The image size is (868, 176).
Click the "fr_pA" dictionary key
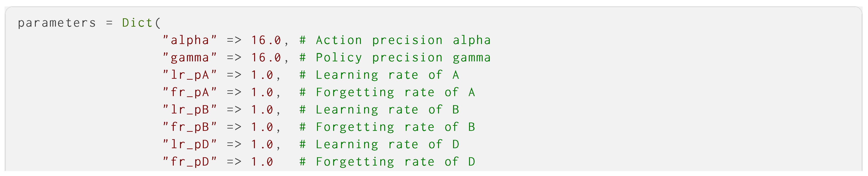pos(190,92)
